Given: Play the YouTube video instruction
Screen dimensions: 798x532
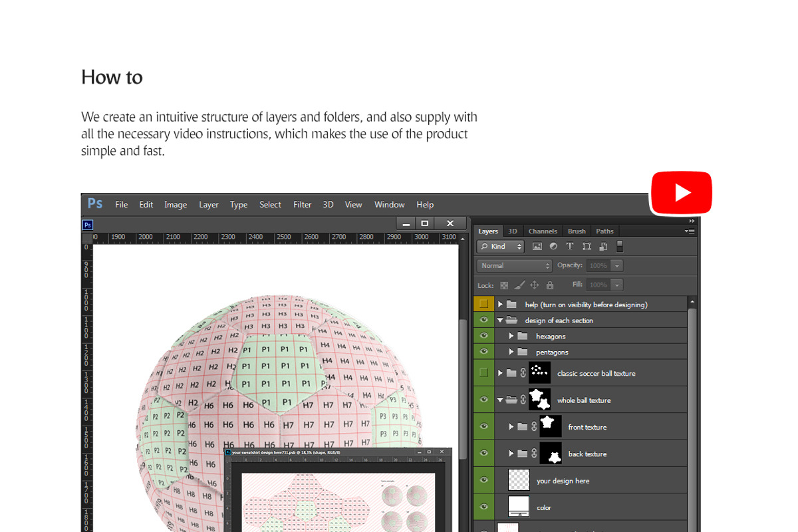Looking at the screenshot, I should coord(681,193).
